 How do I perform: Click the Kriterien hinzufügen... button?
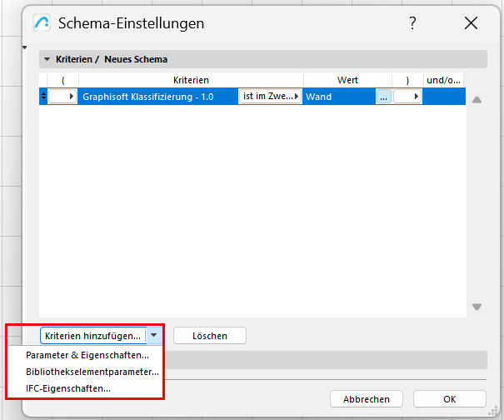[93, 336]
